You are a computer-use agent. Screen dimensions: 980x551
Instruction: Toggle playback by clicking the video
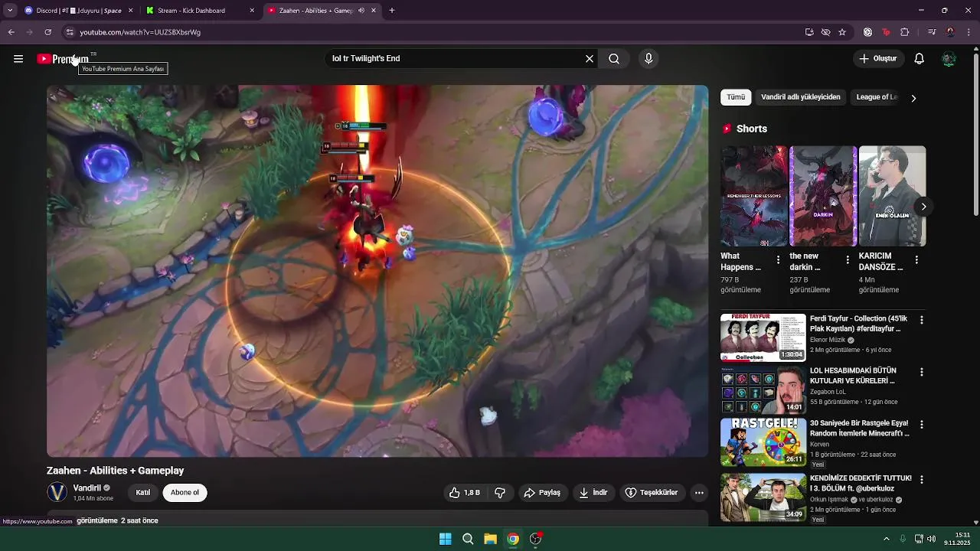(x=377, y=271)
